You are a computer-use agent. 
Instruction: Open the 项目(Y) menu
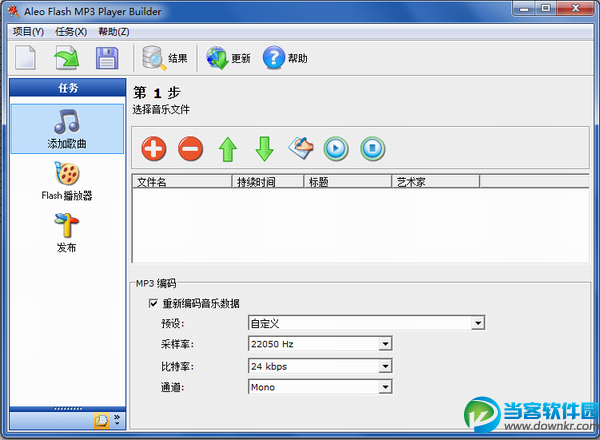pos(28,32)
